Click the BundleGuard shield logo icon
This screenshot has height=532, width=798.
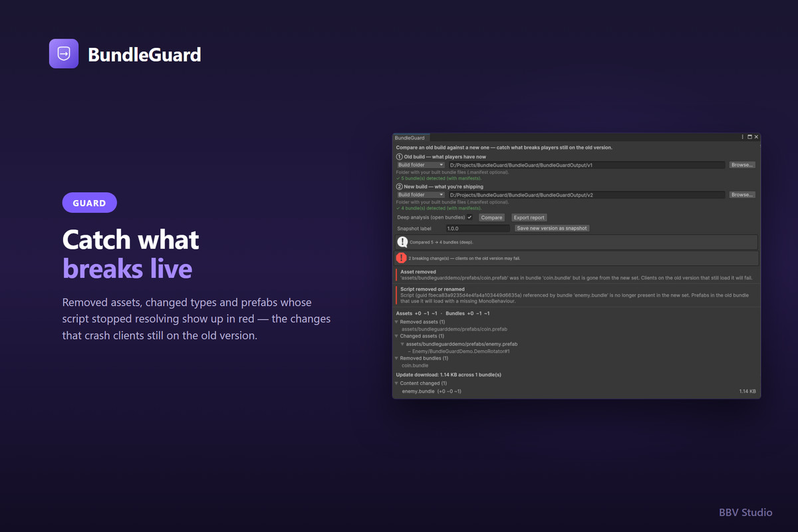coord(64,54)
